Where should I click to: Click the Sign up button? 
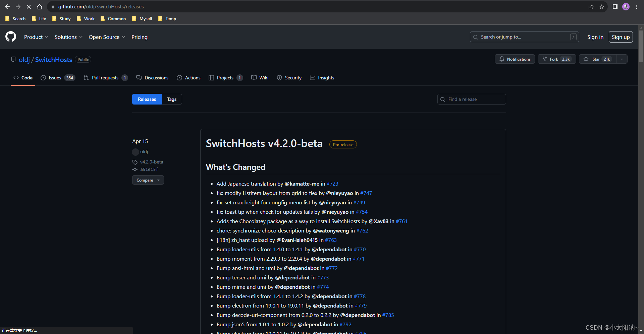tap(621, 37)
